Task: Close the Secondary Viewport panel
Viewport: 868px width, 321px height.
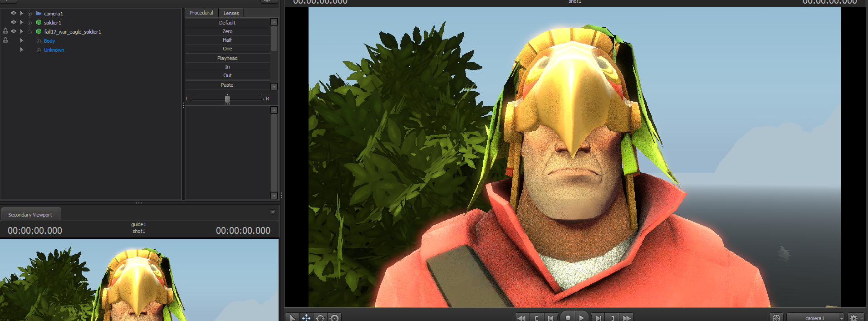Action: point(273,212)
